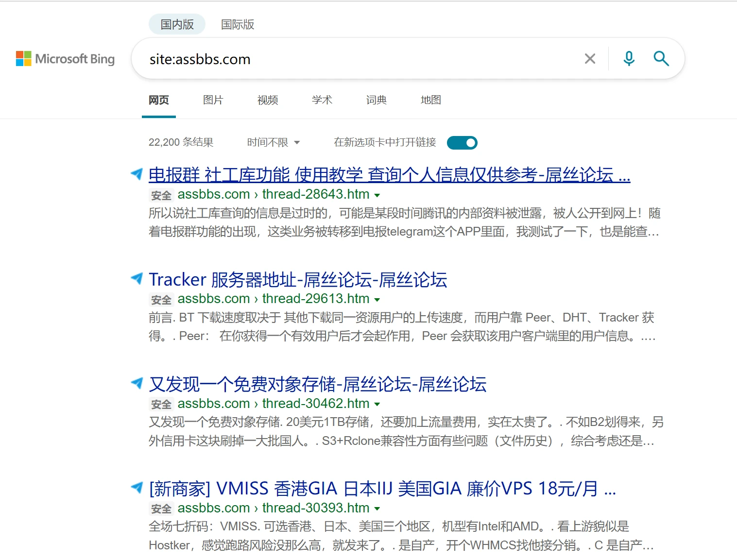Open the 视频 tab

tap(268, 100)
